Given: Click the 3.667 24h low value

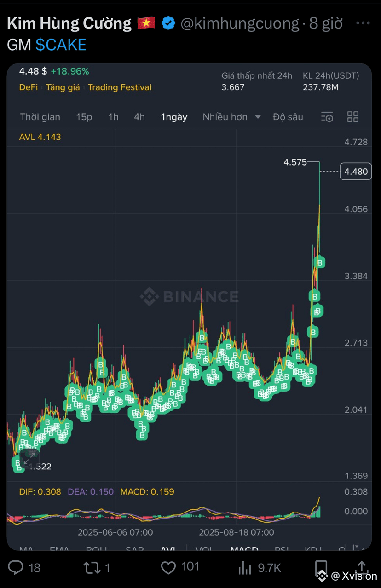Looking at the screenshot, I should 233,87.
